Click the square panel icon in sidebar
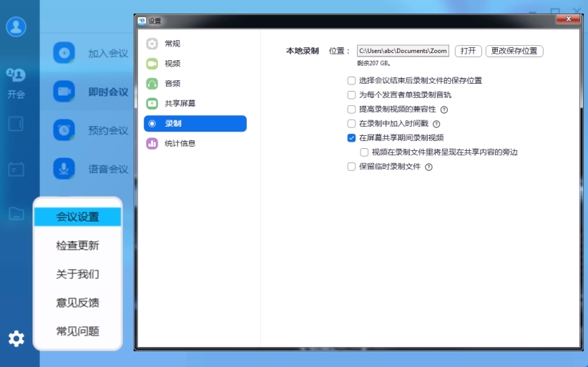588x367 pixels. pyautogui.click(x=16, y=124)
